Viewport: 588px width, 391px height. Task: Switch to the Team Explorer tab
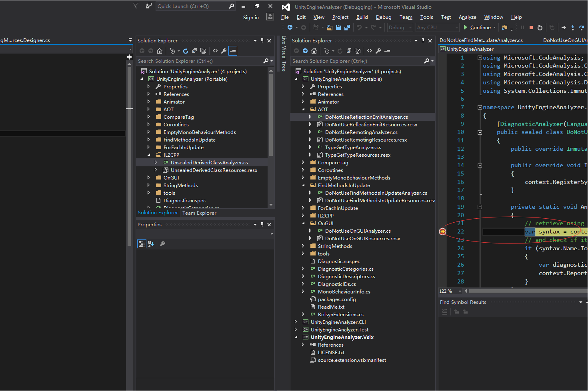point(199,213)
